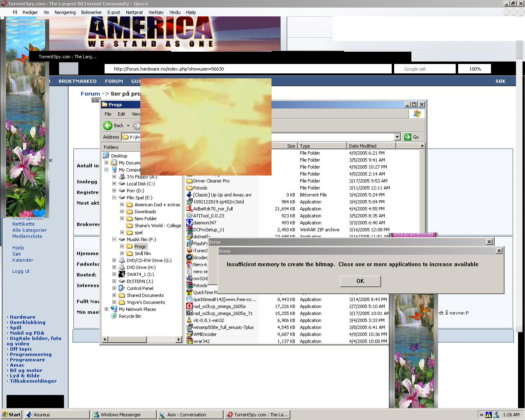Expand the Local Disk (C:) node
Viewport: 525px width, 420px height.
[114, 184]
